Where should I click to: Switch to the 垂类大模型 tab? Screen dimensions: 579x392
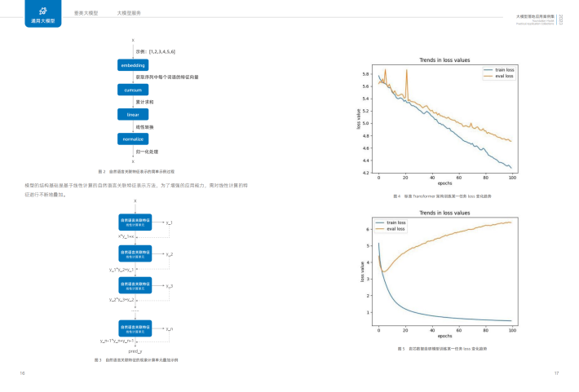coord(86,13)
